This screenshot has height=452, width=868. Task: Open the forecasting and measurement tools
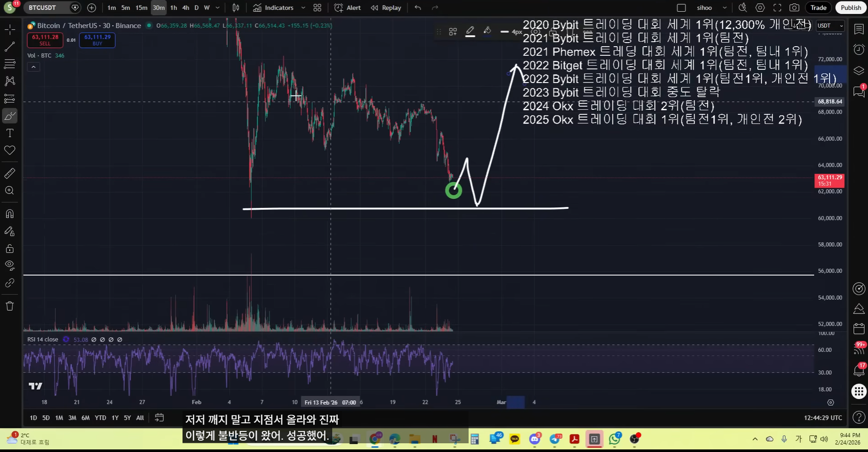(x=10, y=99)
